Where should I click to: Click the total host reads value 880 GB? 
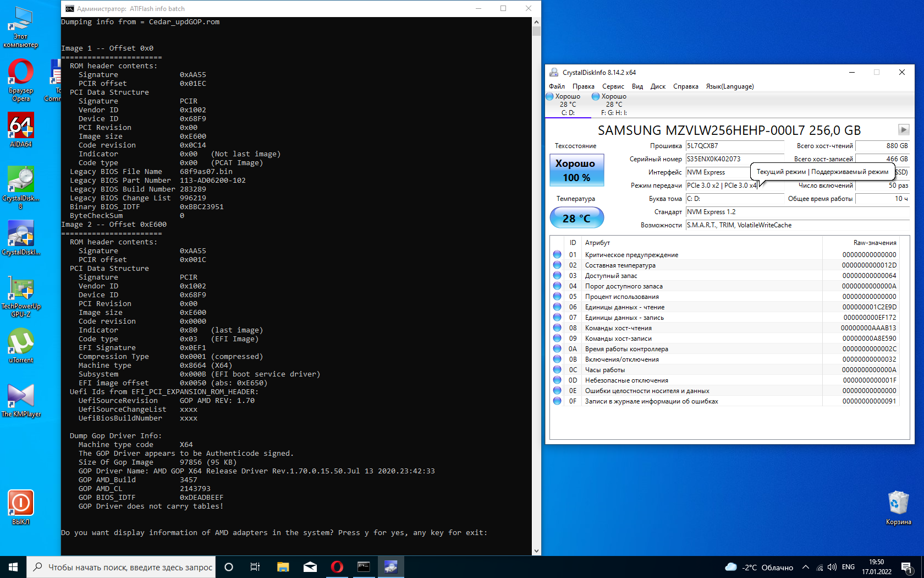coord(882,146)
